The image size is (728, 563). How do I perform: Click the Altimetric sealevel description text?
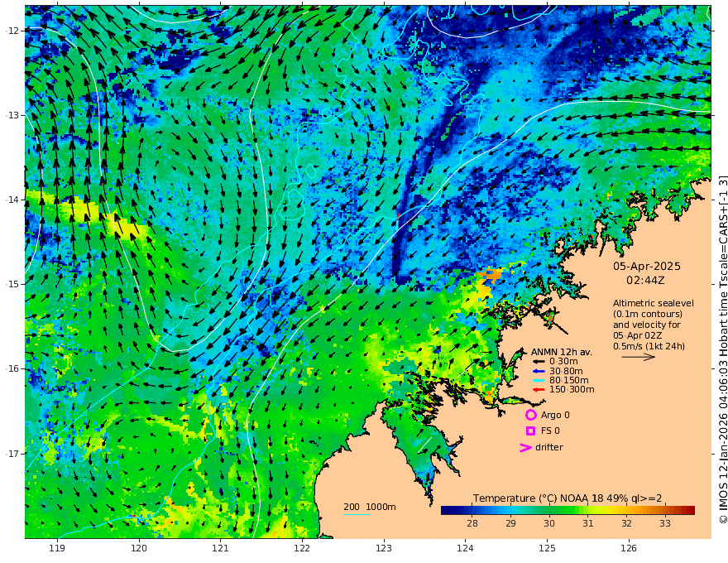coord(653,304)
